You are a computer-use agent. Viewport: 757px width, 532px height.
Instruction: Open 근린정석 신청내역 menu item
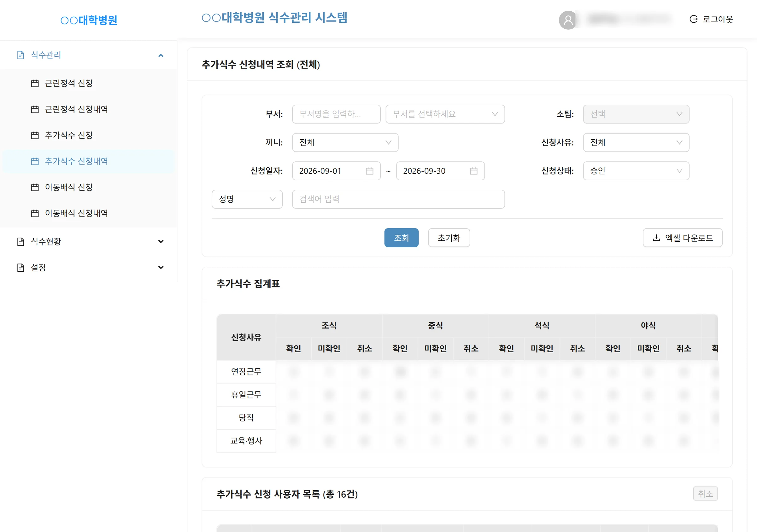click(88, 109)
